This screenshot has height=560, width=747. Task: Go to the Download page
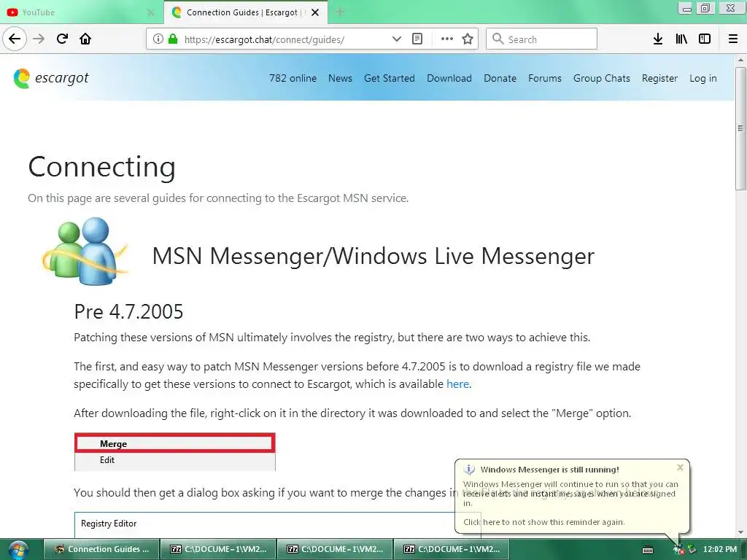[x=449, y=78]
